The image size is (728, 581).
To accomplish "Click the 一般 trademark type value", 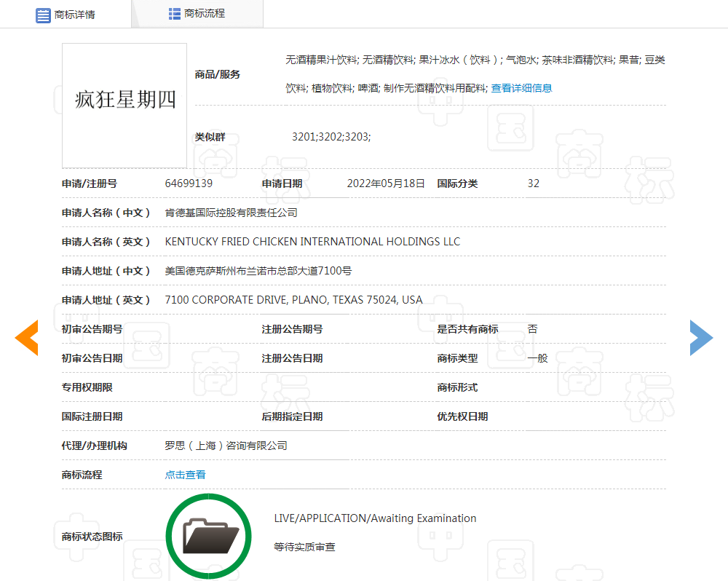I will pyautogui.click(x=538, y=358).
